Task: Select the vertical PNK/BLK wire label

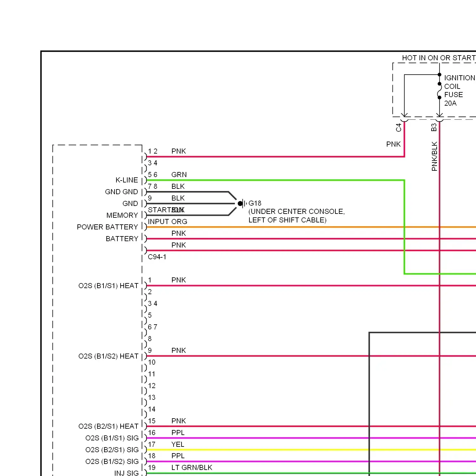Action: (x=434, y=156)
